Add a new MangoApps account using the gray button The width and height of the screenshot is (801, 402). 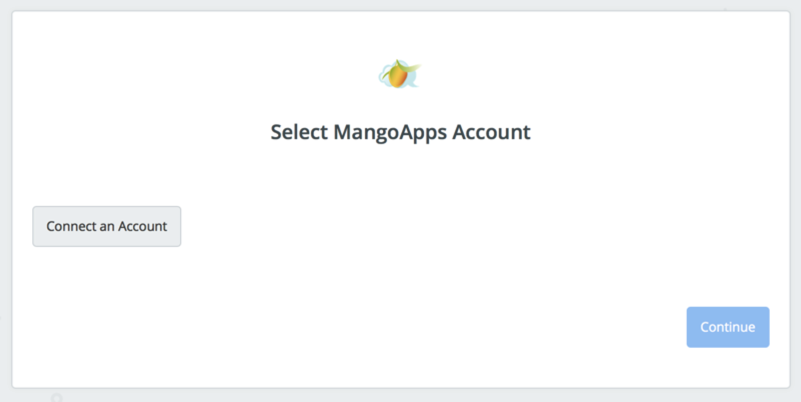tap(107, 226)
